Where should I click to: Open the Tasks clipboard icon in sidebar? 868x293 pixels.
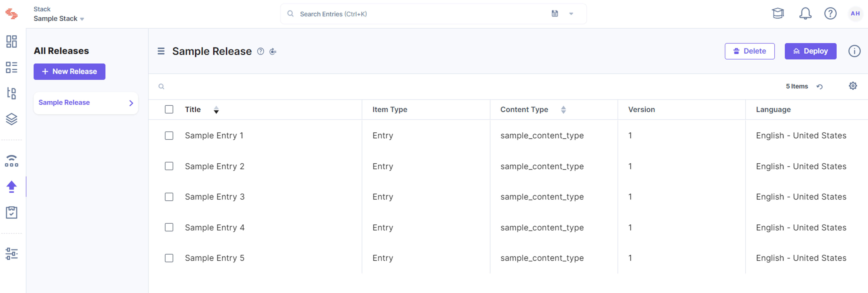coord(12,212)
